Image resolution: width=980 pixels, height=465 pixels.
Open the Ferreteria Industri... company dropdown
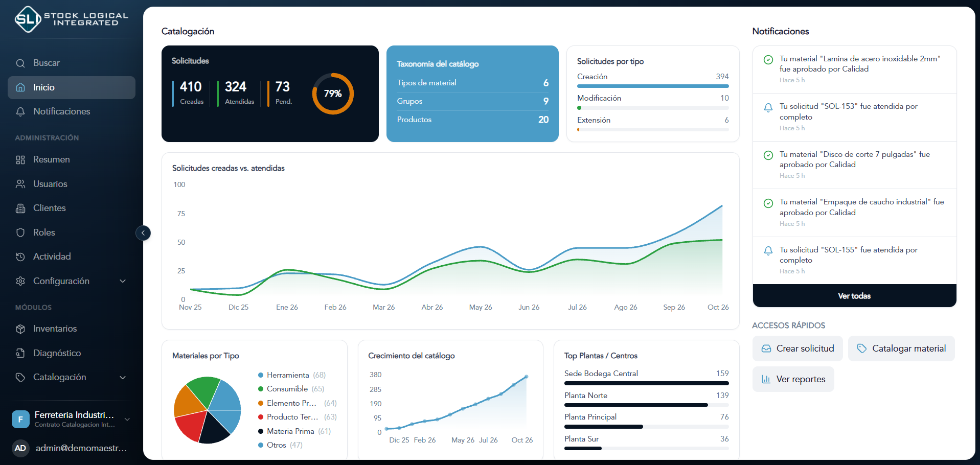tap(72, 419)
